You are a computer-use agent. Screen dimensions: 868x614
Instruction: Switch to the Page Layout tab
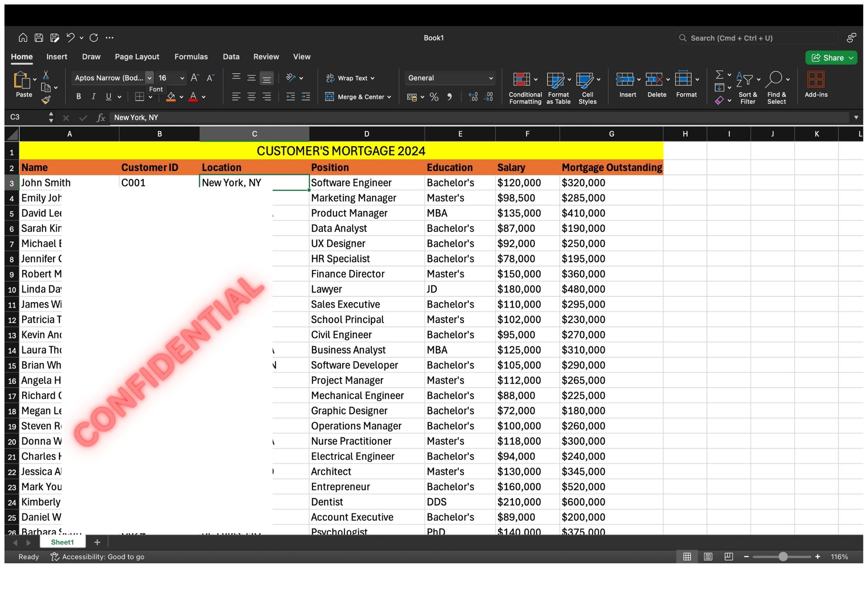137,56
